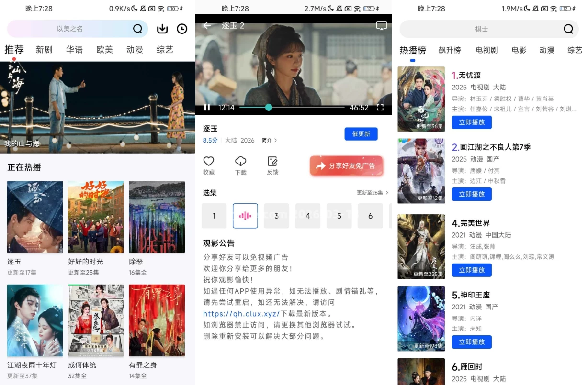This screenshot has height=385, width=588.
Task: Enter fullscreen video mode
Action: coord(381,108)
